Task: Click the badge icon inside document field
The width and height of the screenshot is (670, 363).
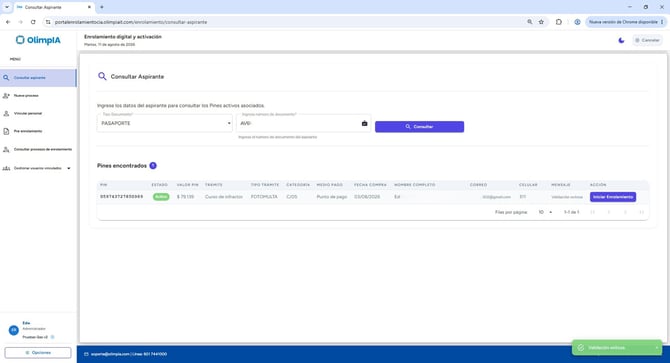Action: point(364,123)
